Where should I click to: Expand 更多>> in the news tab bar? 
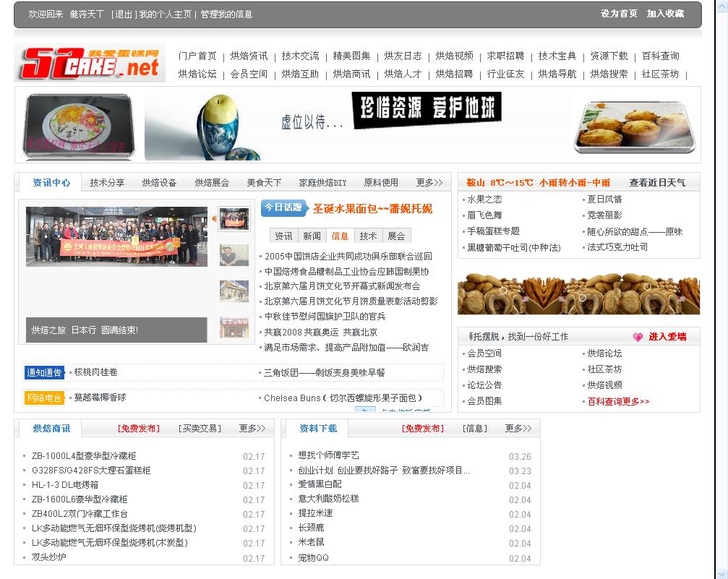[429, 182]
